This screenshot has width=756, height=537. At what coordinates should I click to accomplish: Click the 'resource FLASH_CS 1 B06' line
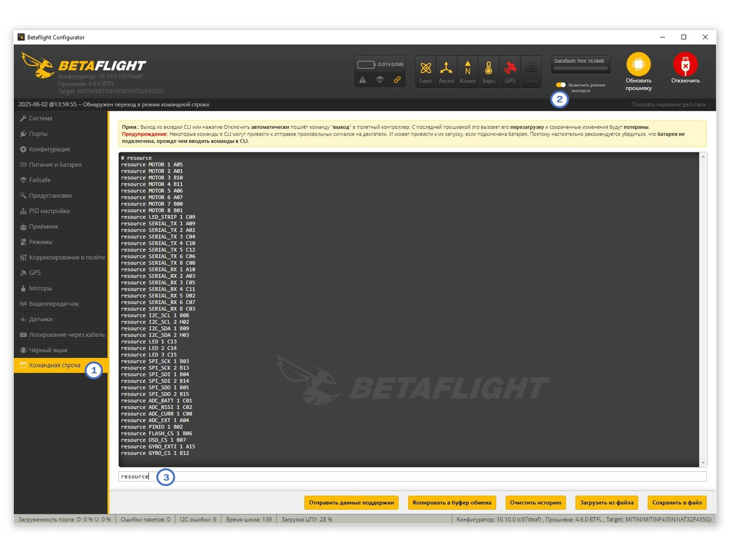(x=156, y=434)
